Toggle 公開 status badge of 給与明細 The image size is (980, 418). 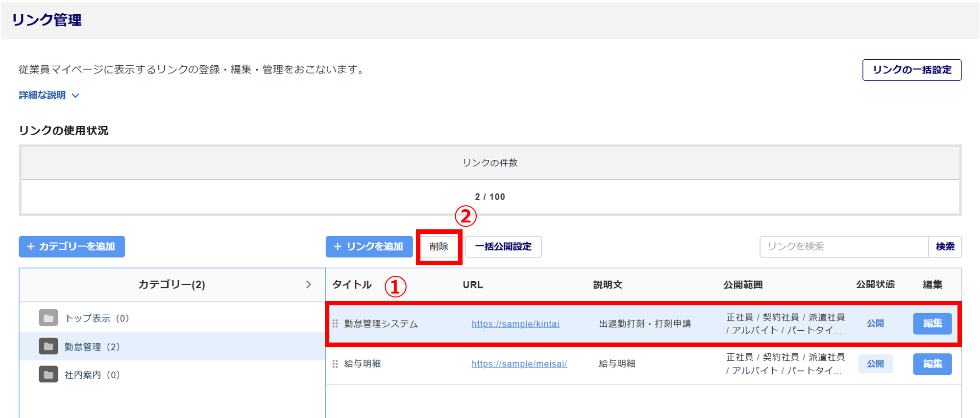[875, 364]
